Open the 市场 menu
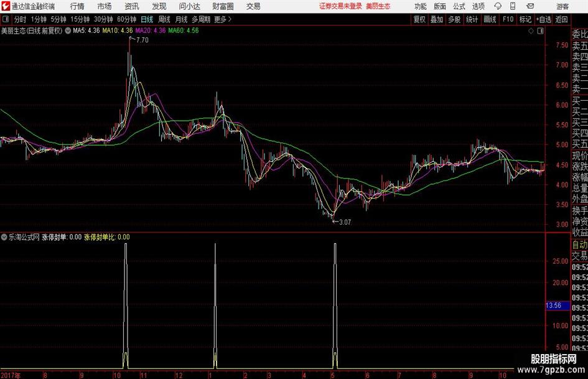588x379 pixels. tap(105, 6)
